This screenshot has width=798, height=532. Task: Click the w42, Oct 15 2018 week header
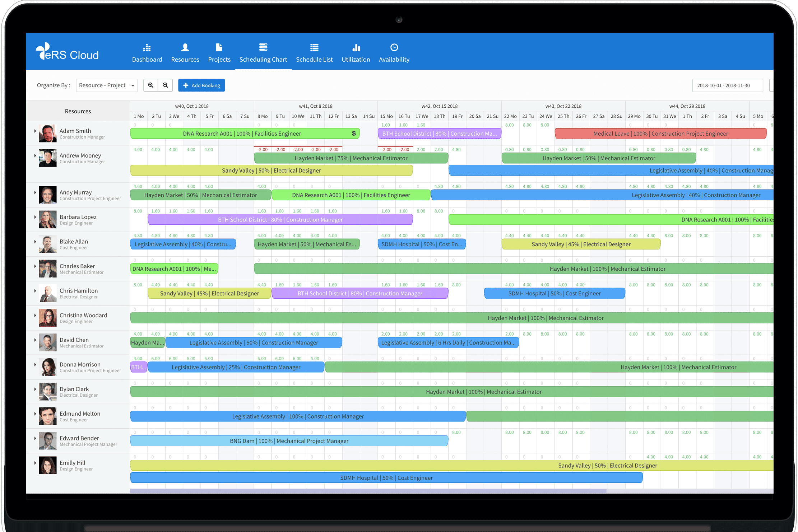[440, 106]
